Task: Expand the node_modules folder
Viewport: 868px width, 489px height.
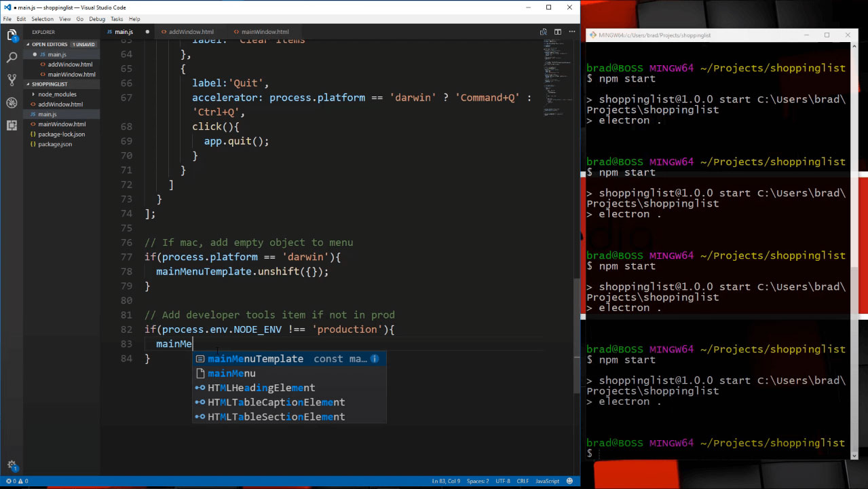Action: (x=57, y=94)
